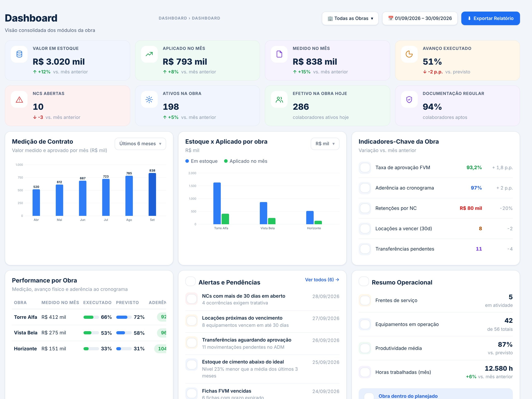Click the PREVISTO column header
Viewport: 532px width, 399px height.
(x=127, y=303)
